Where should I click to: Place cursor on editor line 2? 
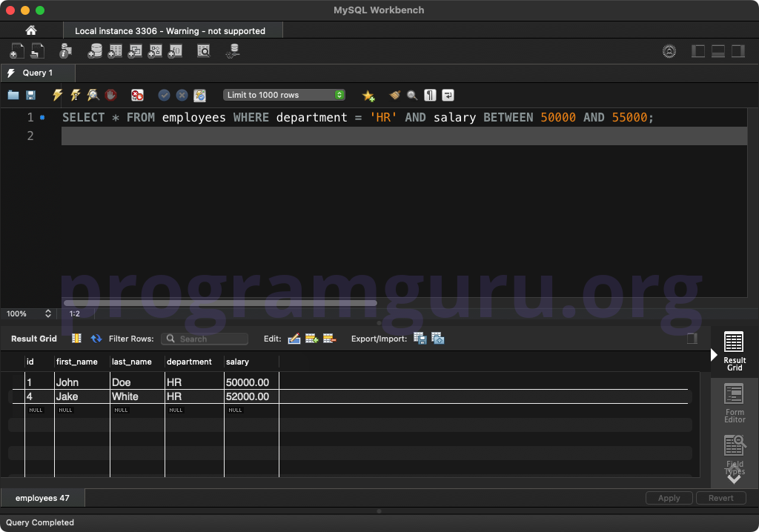click(404, 136)
